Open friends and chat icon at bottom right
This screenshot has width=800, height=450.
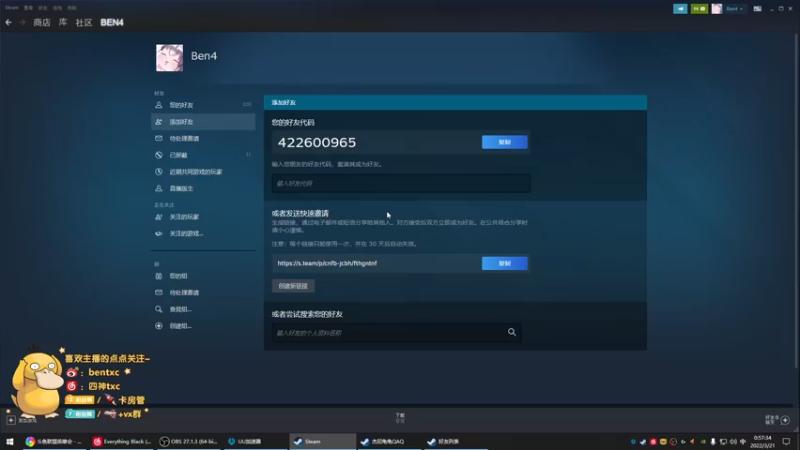[785, 420]
